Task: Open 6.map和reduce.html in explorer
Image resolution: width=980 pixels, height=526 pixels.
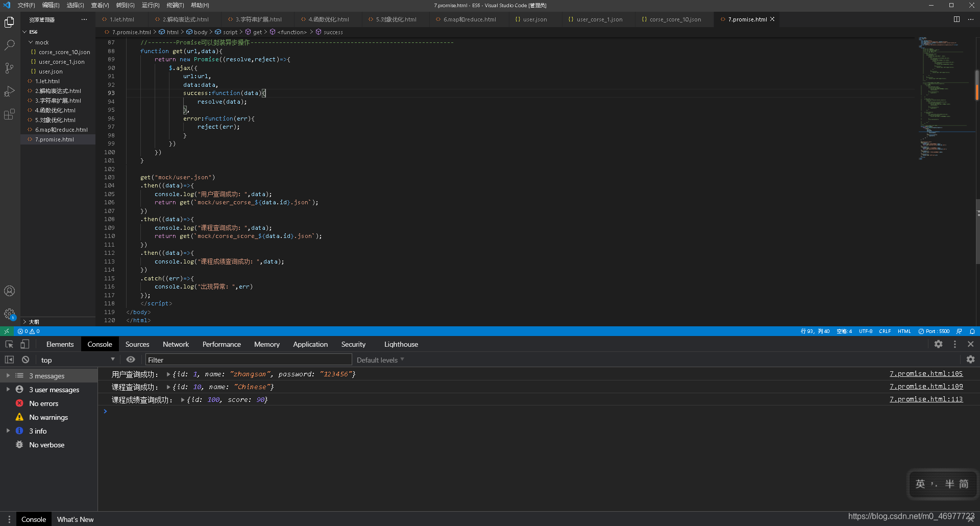Action: (x=61, y=130)
